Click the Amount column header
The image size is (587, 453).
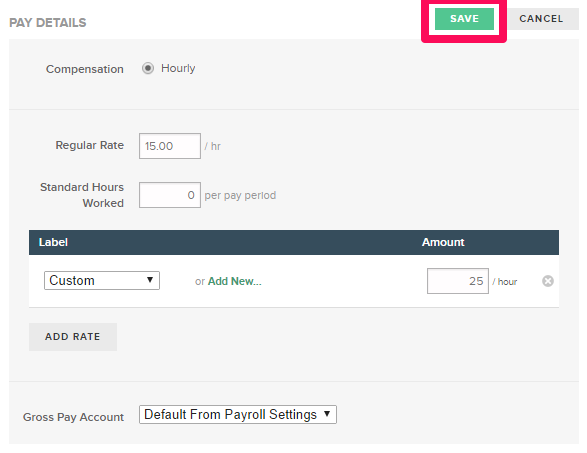(x=443, y=242)
